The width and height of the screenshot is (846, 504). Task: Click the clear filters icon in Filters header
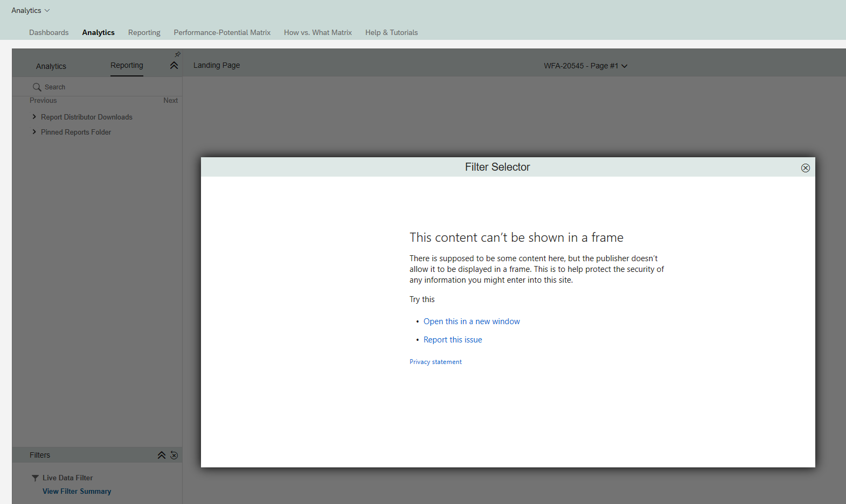coord(174,455)
